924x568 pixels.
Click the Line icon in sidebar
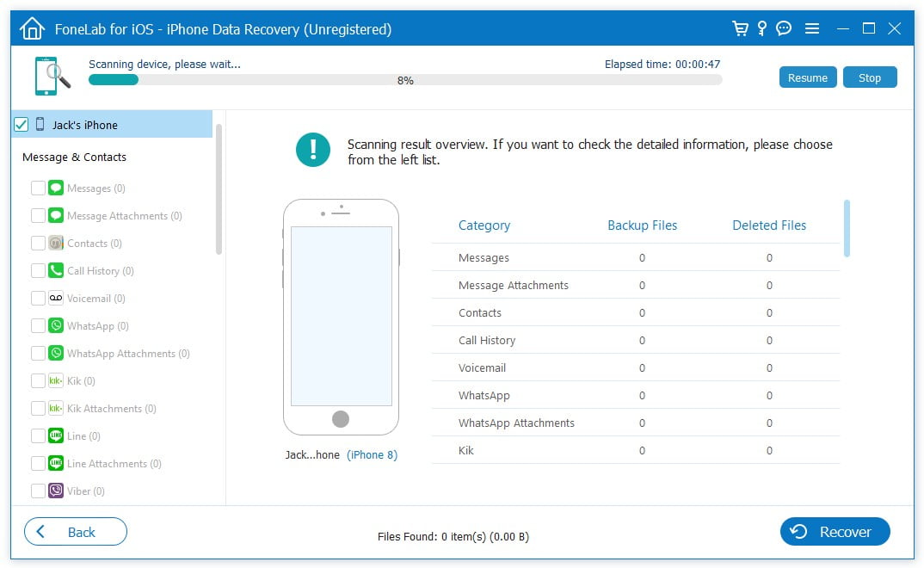(56, 436)
